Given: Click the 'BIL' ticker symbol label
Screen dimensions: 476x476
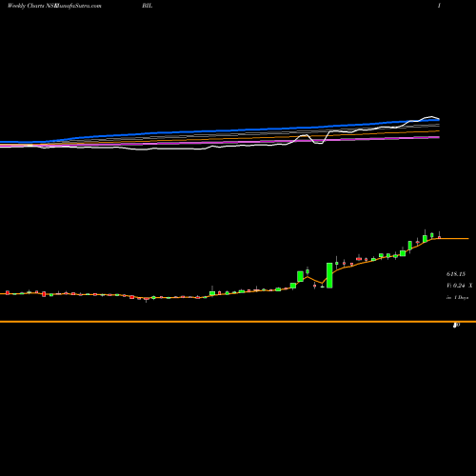Looking at the screenshot, I should click(x=148, y=6).
